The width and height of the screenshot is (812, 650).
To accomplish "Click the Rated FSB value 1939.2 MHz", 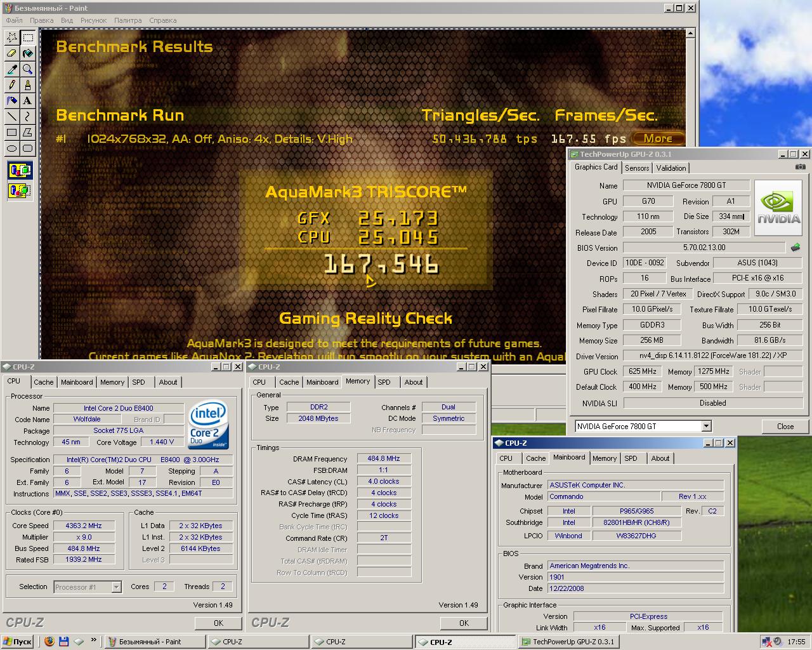I will [84, 560].
